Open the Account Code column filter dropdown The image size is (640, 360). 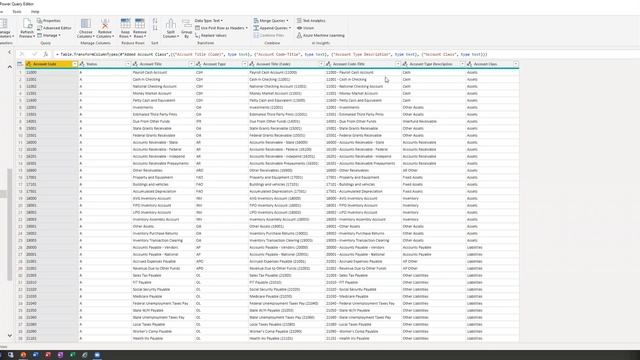(75, 64)
